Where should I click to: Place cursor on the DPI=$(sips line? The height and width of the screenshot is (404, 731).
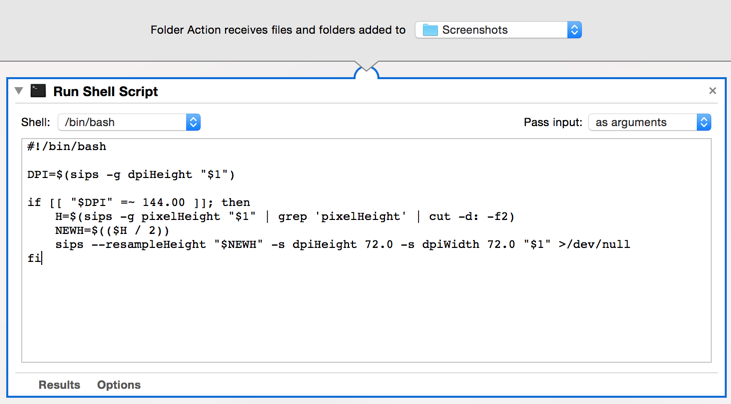tap(131, 175)
